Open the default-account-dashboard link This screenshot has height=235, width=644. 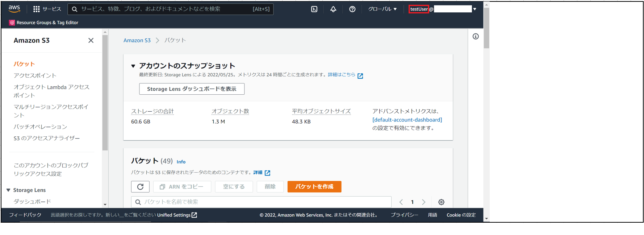407,120
